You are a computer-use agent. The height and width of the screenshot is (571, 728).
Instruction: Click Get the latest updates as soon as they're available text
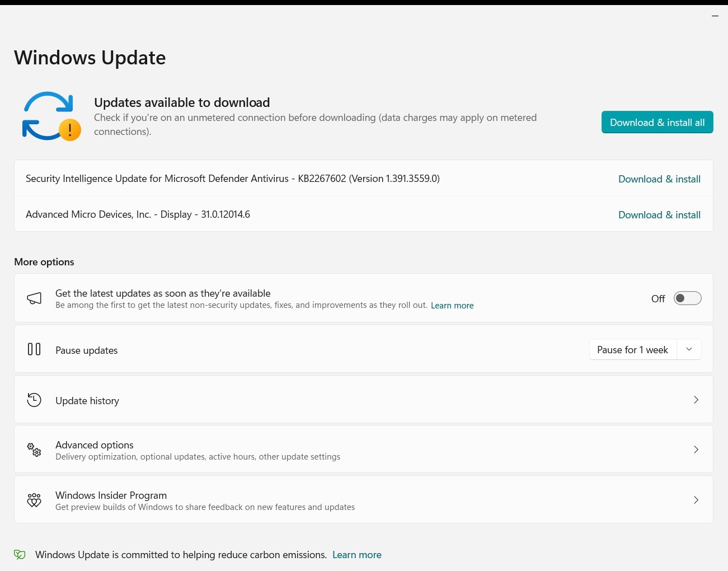pyautogui.click(x=163, y=293)
